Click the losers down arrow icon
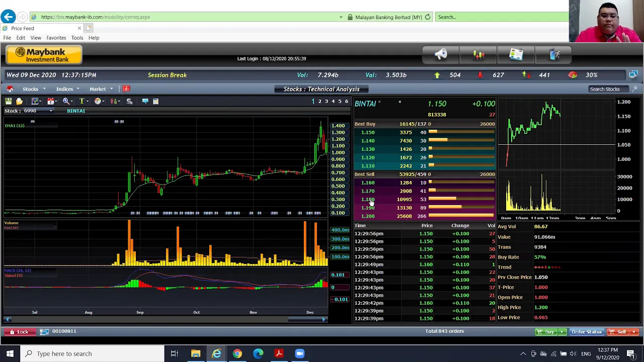Viewport: 644px width, 362px height. (479, 75)
